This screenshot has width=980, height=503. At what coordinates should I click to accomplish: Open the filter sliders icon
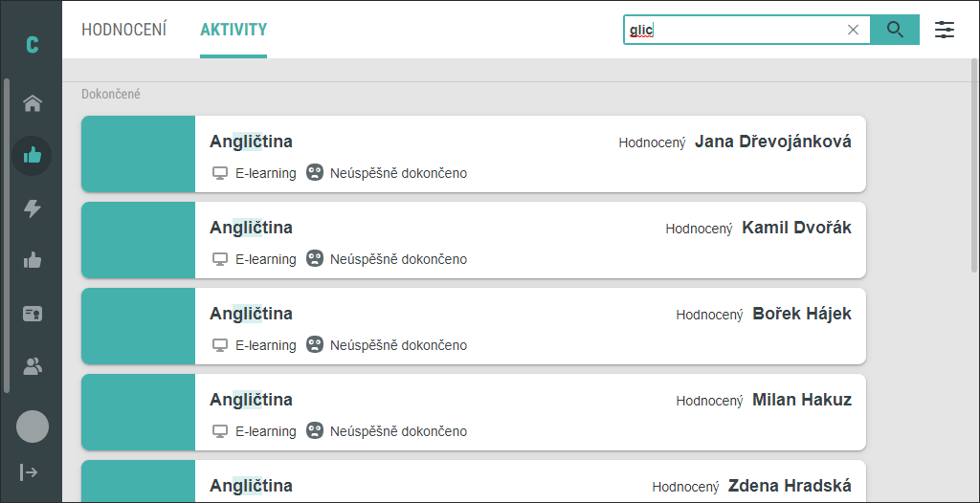[x=945, y=30]
